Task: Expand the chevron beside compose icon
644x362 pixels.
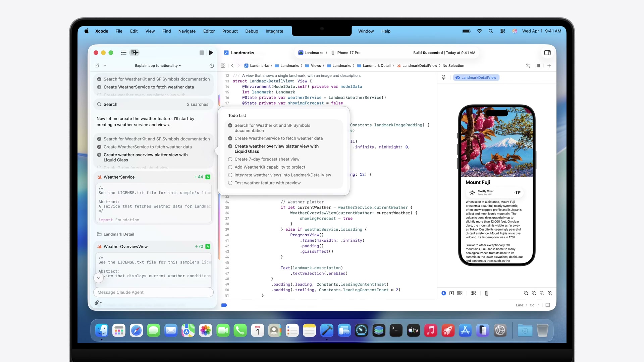Action: [105, 66]
